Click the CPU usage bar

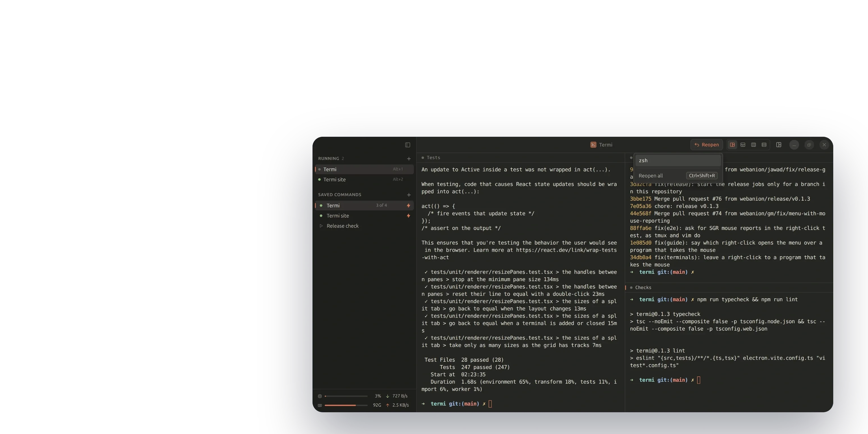[346, 396]
